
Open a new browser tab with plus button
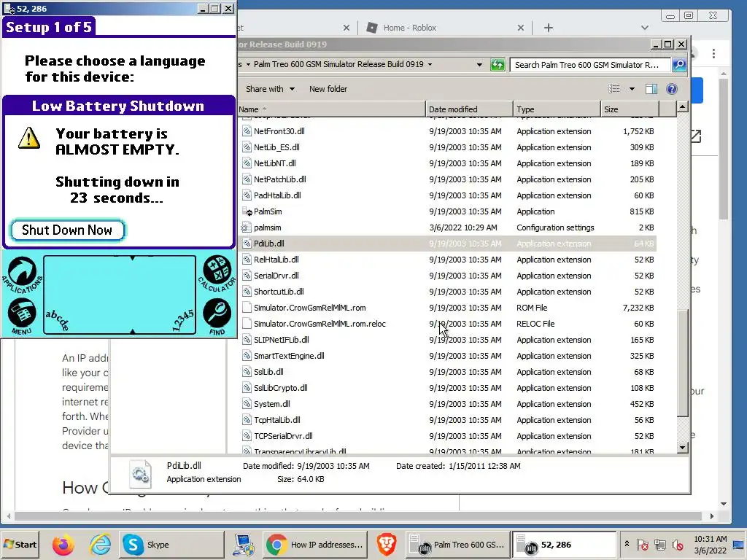click(x=549, y=28)
